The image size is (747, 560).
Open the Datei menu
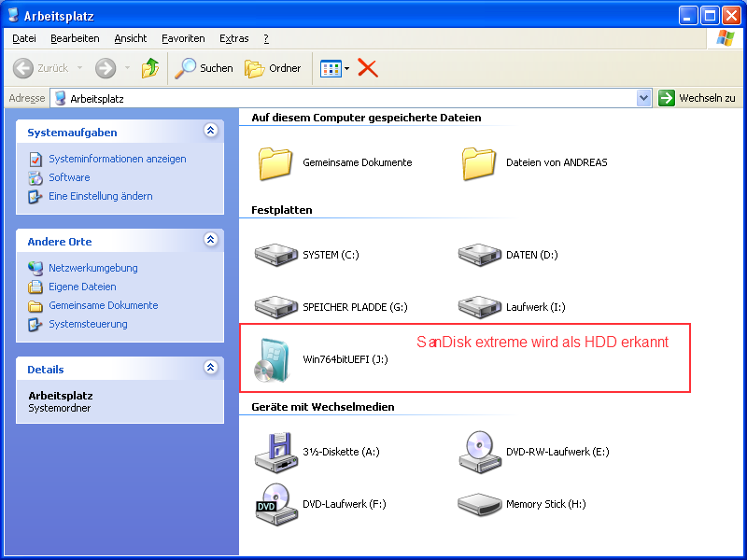pyautogui.click(x=24, y=38)
